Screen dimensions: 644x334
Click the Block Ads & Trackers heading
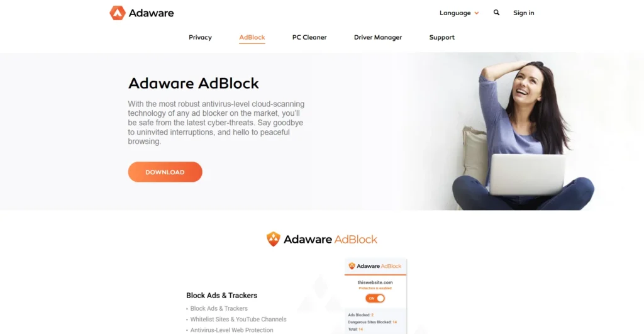221,296
